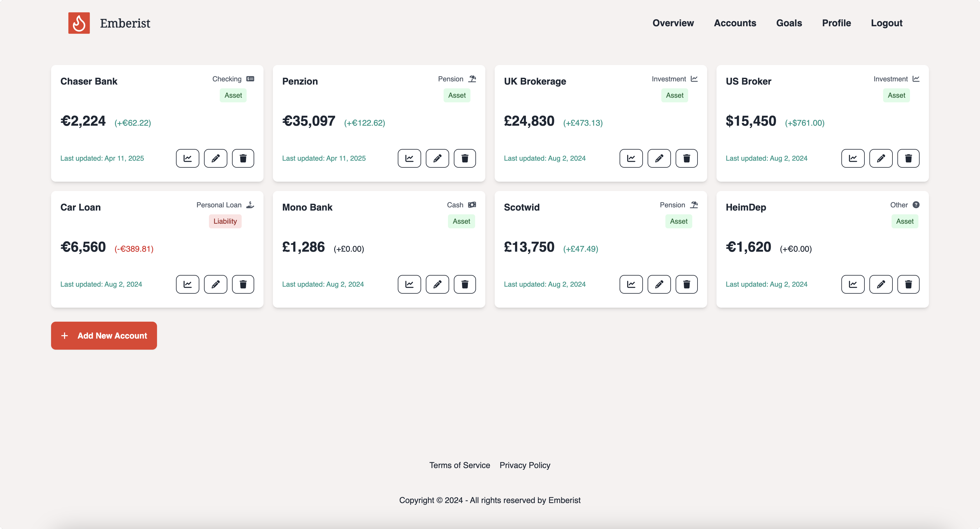This screenshot has width=980, height=529.
Task: Click the Other question-mark icon on HeimDep
Action: pos(916,205)
